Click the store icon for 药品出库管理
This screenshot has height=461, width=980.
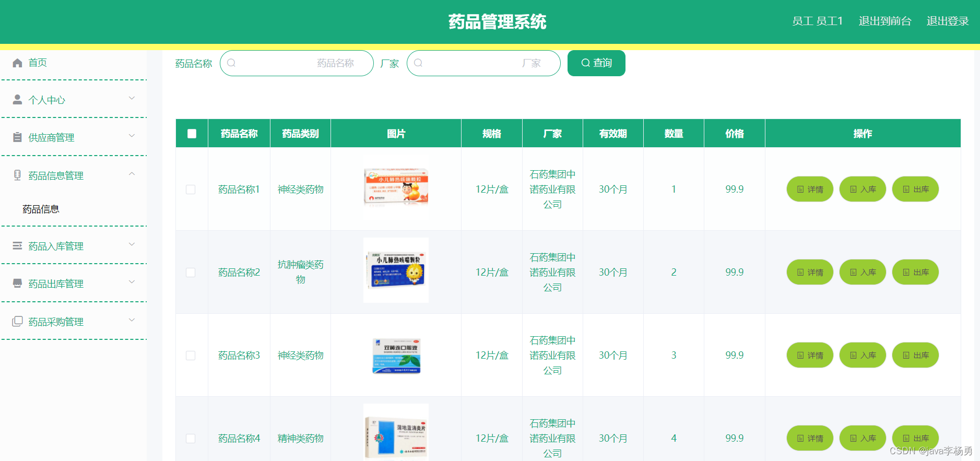click(17, 283)
